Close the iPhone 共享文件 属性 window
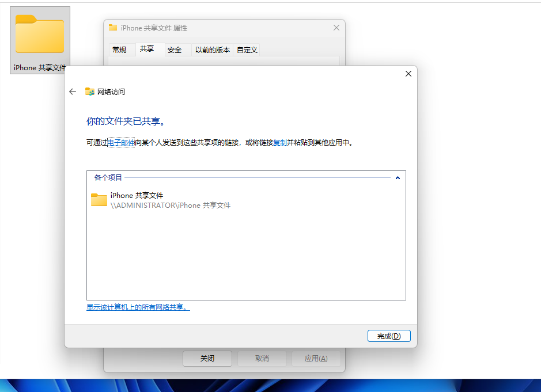 336,28
